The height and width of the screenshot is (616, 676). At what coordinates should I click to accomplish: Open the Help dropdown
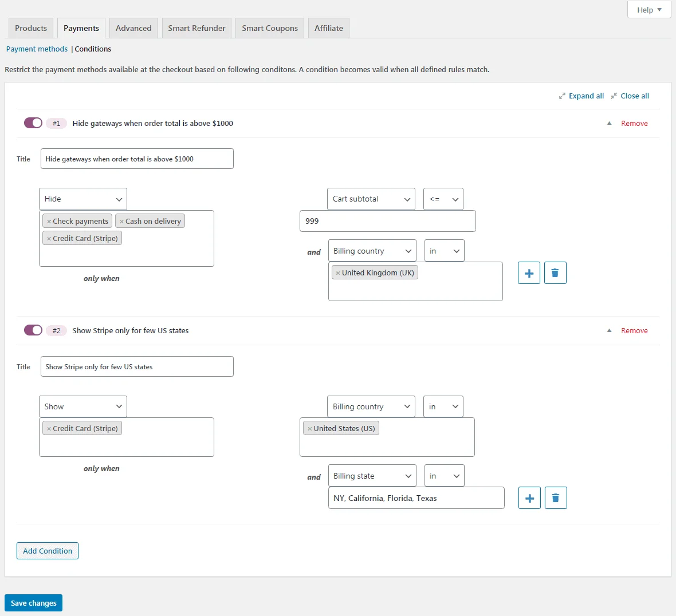(649, 10)
